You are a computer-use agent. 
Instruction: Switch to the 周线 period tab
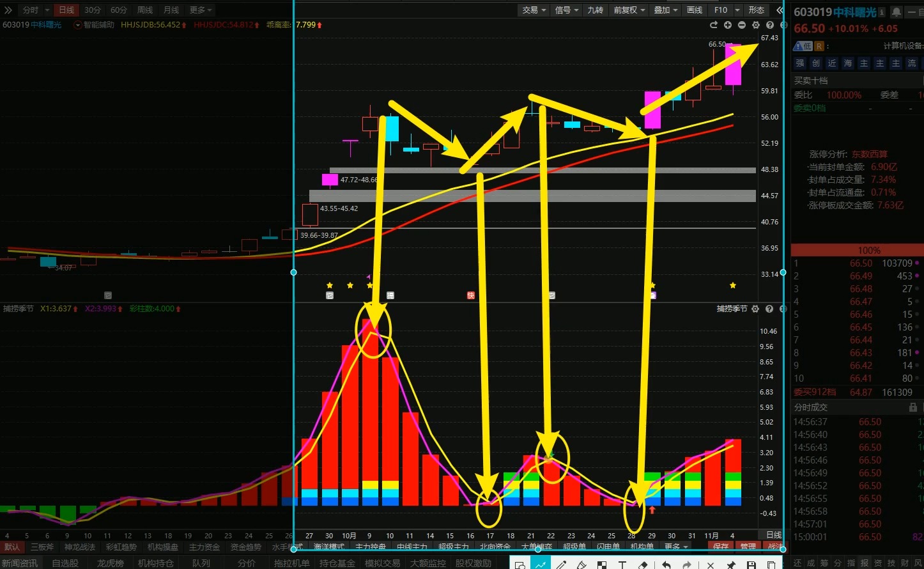coord(145,10)
